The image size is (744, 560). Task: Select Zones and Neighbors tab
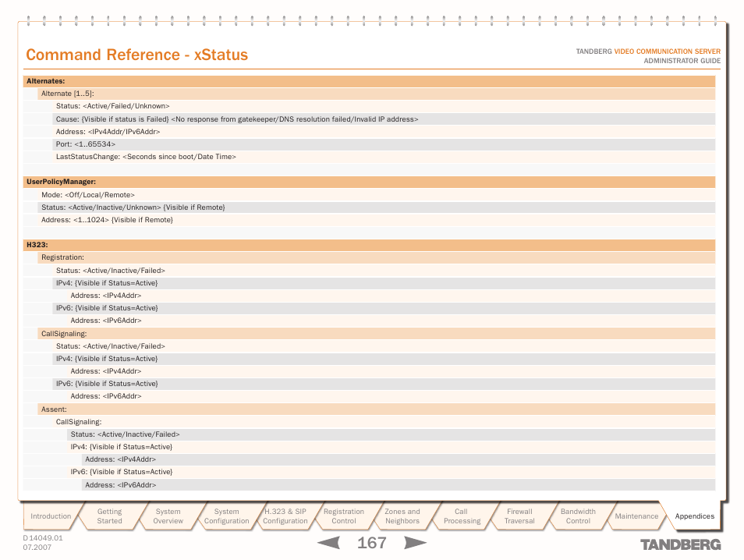click(402, 516)
